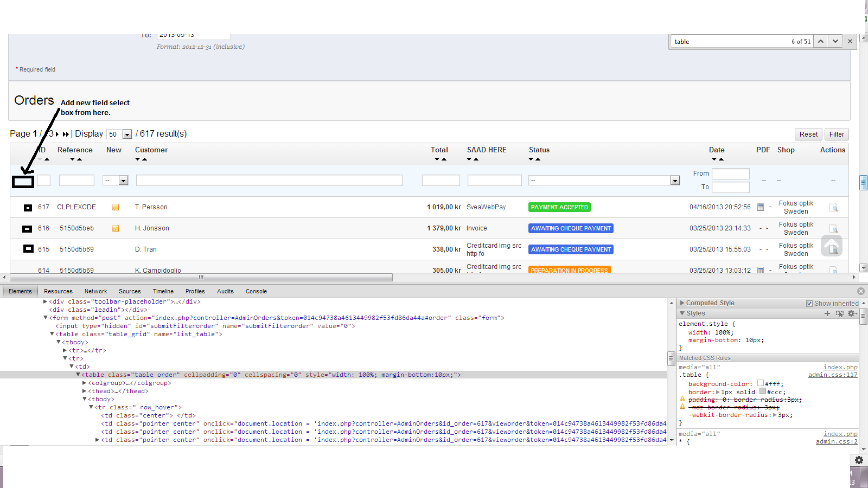868x488 pixels.
Task: Open admin.css:117 source link
Action: [x=833, y=375]
